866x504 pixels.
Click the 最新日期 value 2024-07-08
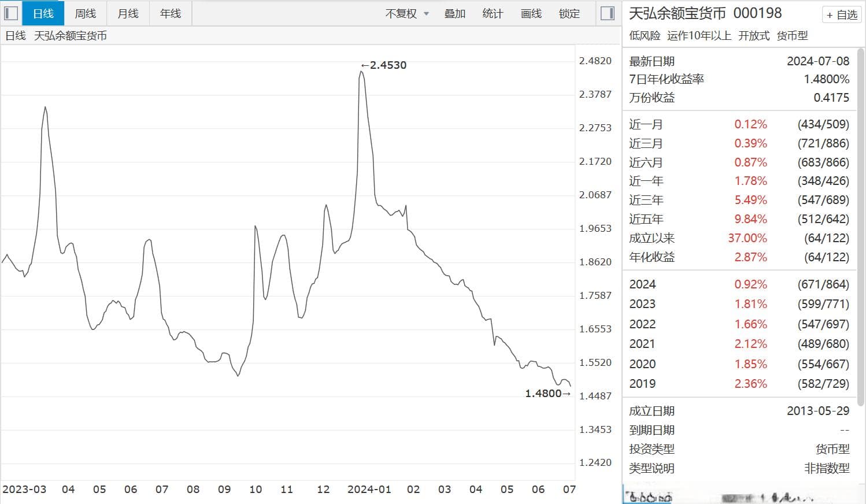coord(818,61)
